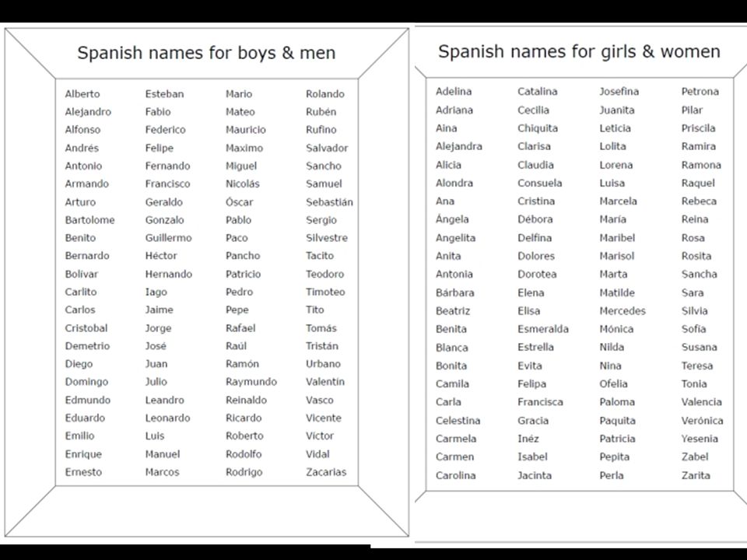Click the name Rodrigo
Screen dimensions: 747x560
click(x=244, y=472)
